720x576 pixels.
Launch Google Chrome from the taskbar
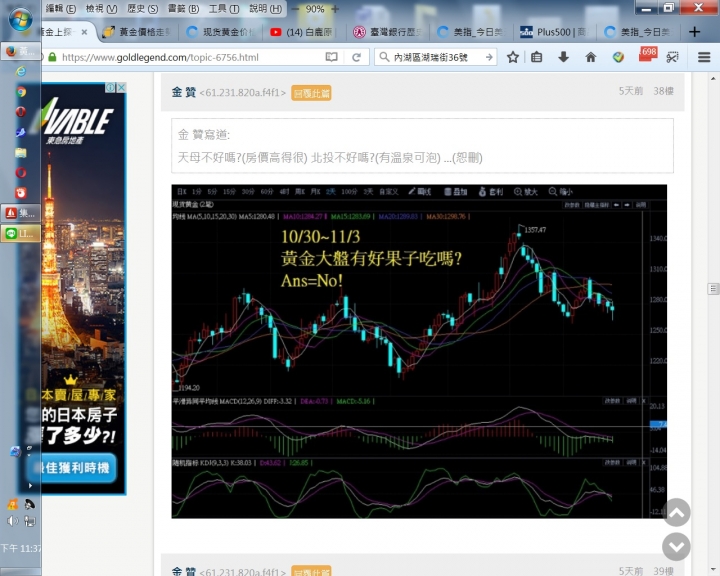pos(21,91)
